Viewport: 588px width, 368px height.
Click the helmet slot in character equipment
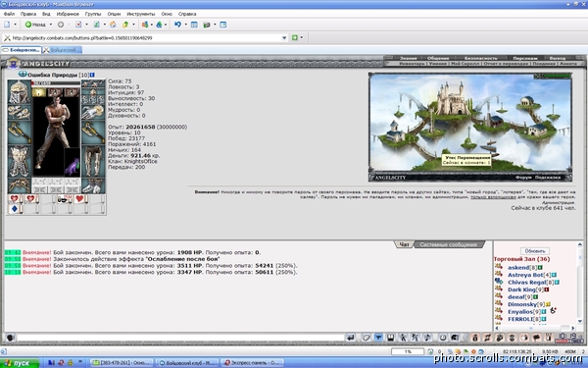pyautogui.click(x=20, y=92)
